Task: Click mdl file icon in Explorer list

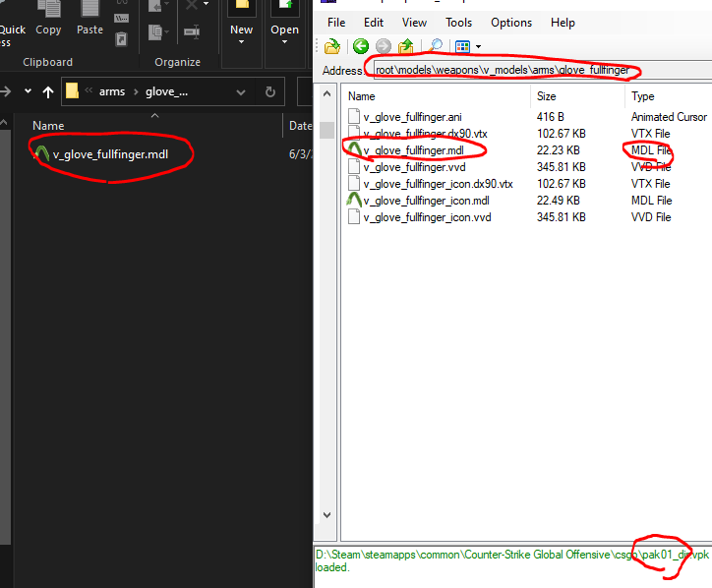Action: [x=41, y=153]
